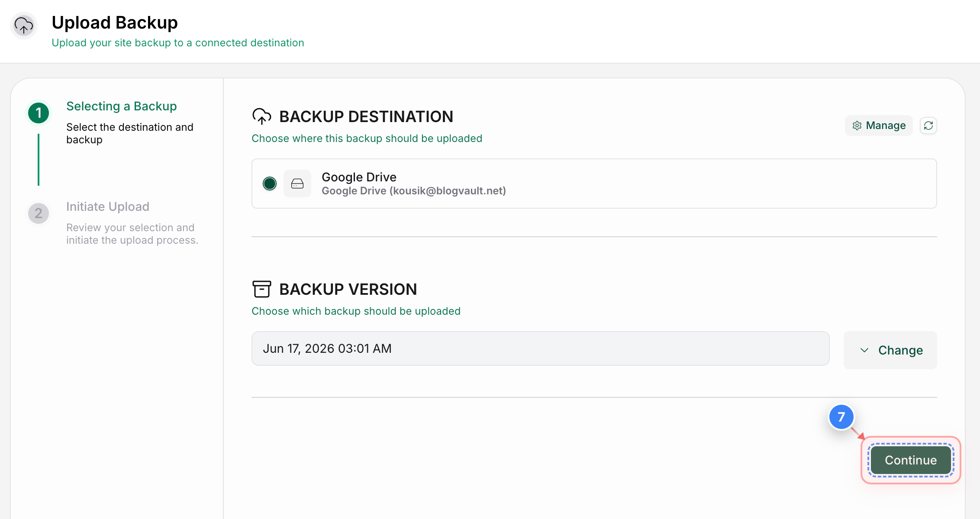Click 'Upload your site backup to a connected destination'
Screen dimensions: 980x519
coord(178,43)
